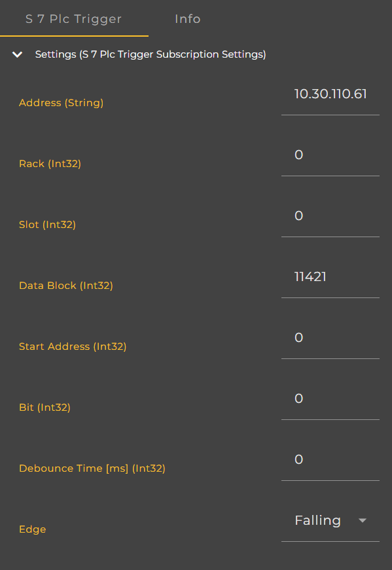392x570 pixels.
Task: Click the Address (String) label
Action: point(61,102)
